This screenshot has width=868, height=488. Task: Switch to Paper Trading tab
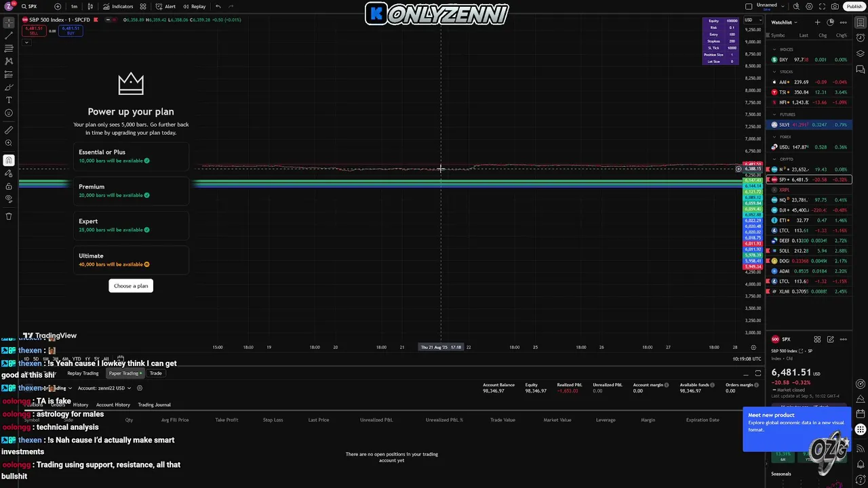click(x=125, y=373)
